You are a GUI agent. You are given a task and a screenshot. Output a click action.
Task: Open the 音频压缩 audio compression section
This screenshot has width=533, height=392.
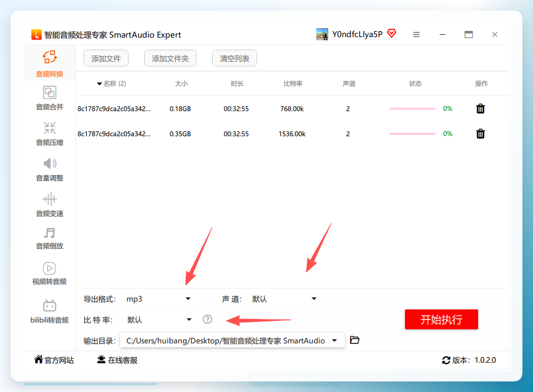click(x=50, y=134)
